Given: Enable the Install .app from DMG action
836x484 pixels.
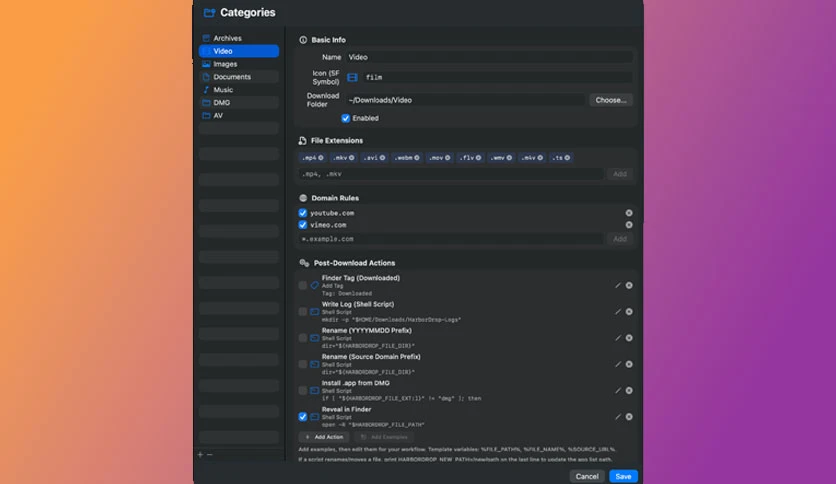Looking at the screenshot, I should (303, 391).
